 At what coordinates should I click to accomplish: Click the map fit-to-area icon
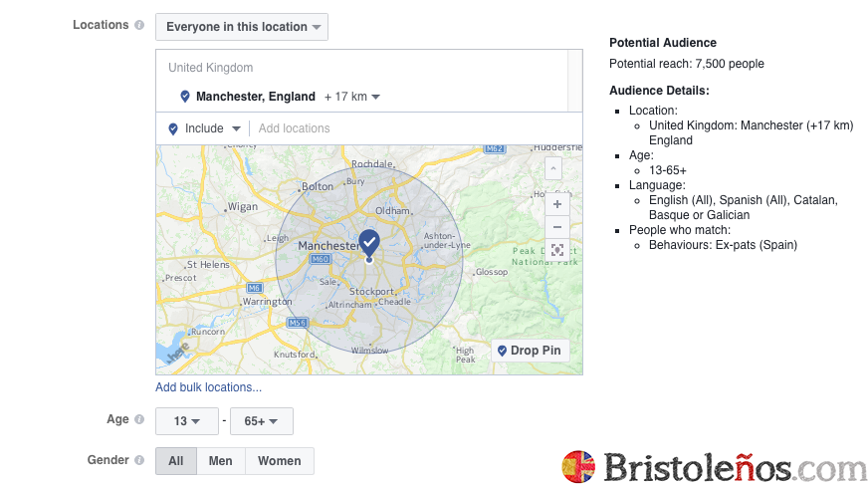coord(556,250)
